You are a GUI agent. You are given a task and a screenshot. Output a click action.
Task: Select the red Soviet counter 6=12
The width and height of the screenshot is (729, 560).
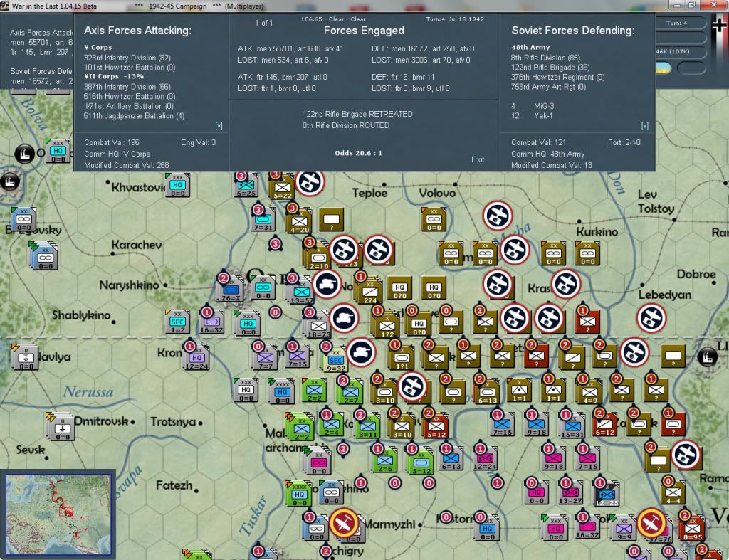pos(605,424)
